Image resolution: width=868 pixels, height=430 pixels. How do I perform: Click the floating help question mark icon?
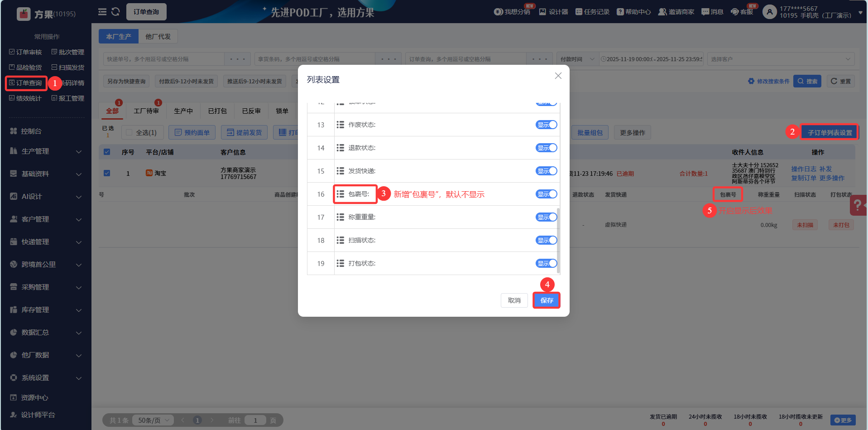(x=858, y=205)
